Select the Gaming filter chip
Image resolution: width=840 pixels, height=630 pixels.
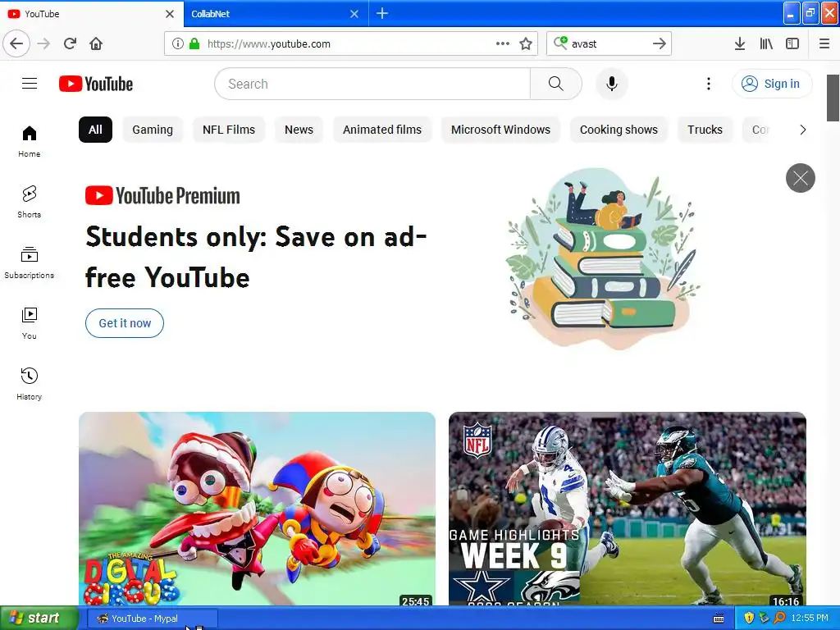coord(153,130)
